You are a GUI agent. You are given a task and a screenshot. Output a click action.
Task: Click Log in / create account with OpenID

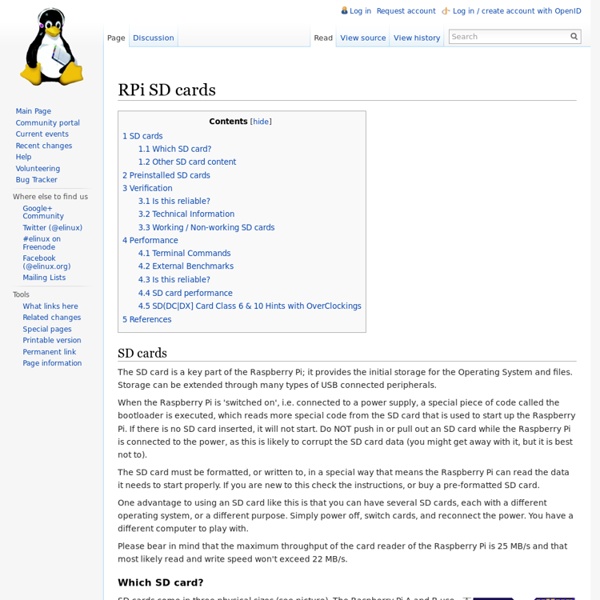(x=517, y=11)
